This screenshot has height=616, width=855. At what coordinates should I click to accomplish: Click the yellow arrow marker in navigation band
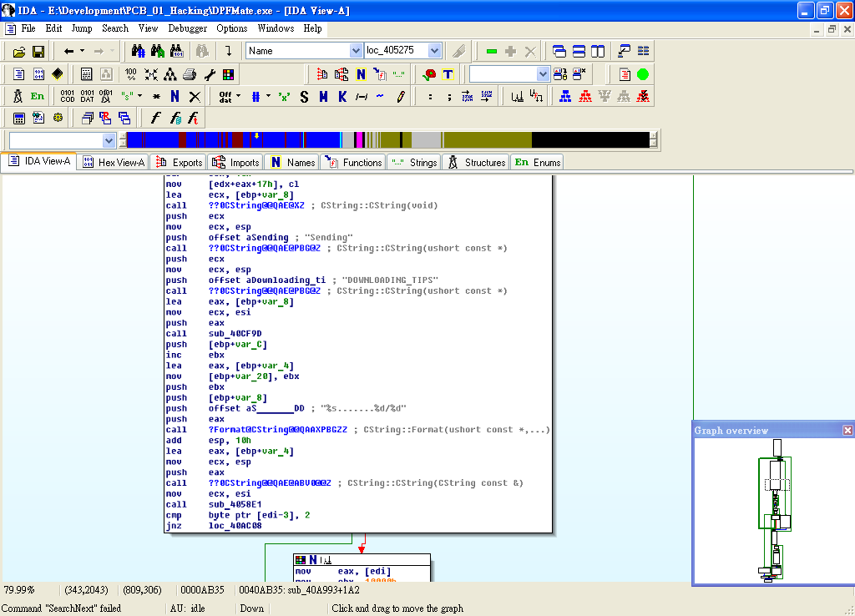[x=257, y=136]
